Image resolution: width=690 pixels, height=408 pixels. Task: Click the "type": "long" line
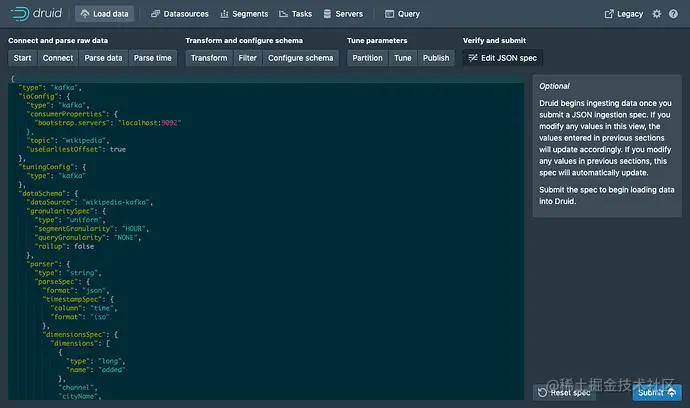[96, 361]
